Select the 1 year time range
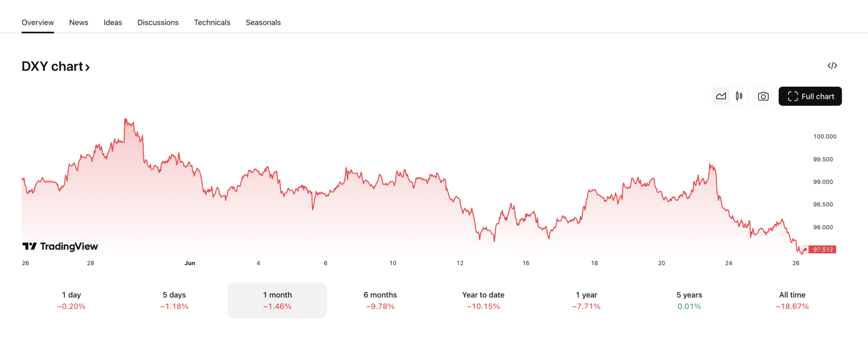 tap(586, 300)
